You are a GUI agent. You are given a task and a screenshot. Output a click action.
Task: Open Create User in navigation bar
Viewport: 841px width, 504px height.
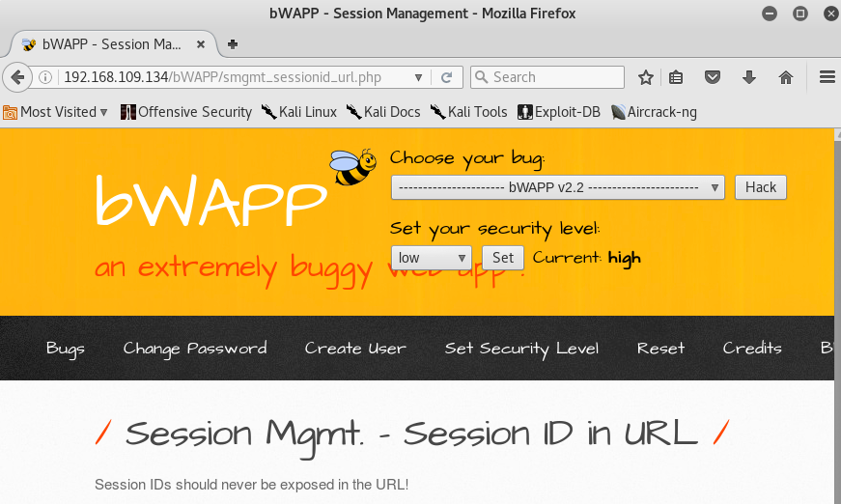point(355,349)
